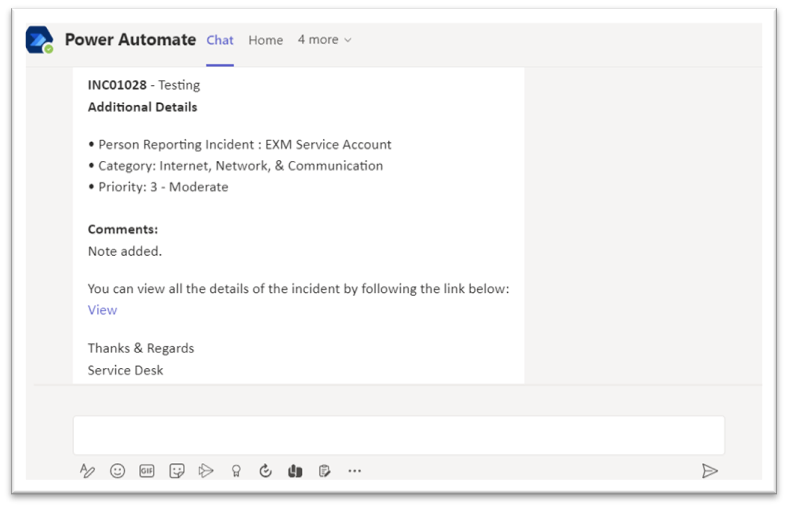Open the sticker picker

point(176,471)
